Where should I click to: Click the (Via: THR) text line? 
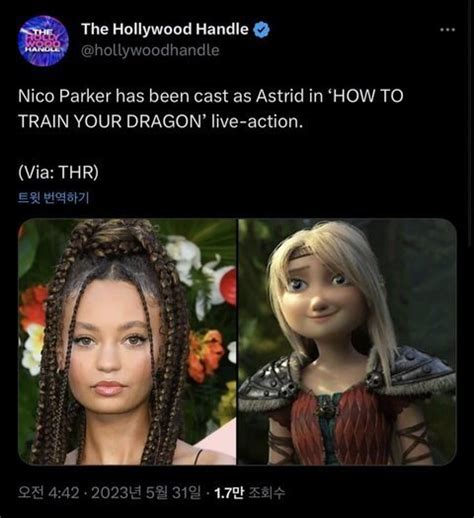point(58,172)
